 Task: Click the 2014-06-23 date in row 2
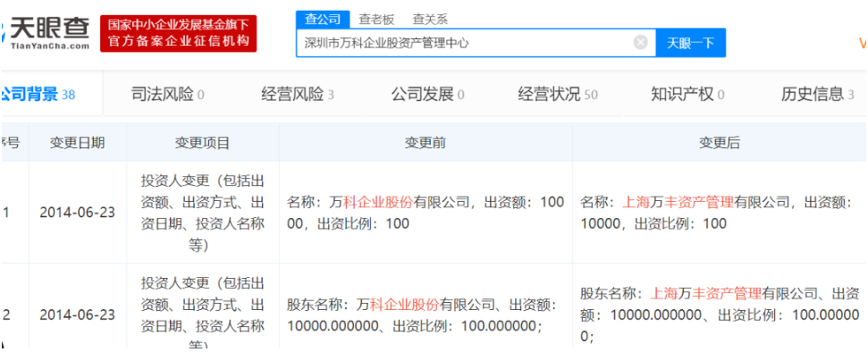point(78,314)
